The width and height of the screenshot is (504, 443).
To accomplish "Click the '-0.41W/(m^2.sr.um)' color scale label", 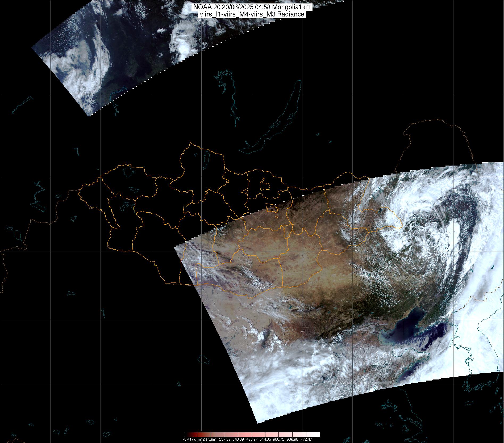I will click(x=199, y=439).
